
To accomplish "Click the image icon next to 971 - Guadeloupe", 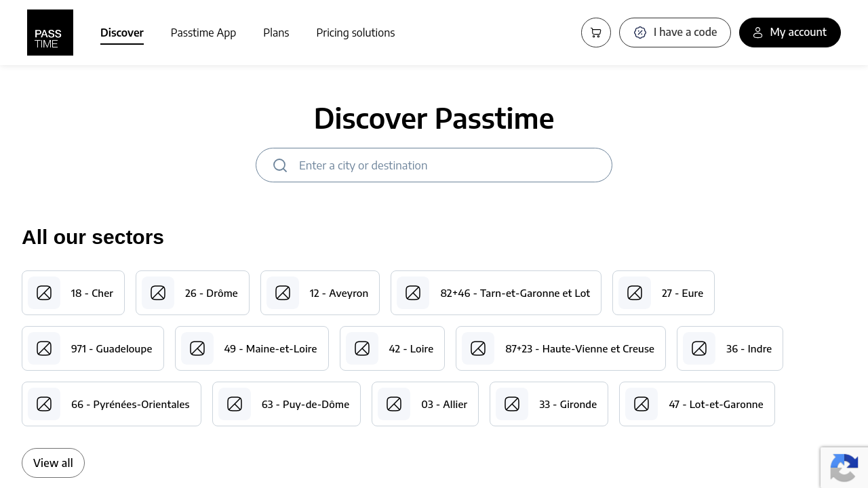I will coord(44,348).
